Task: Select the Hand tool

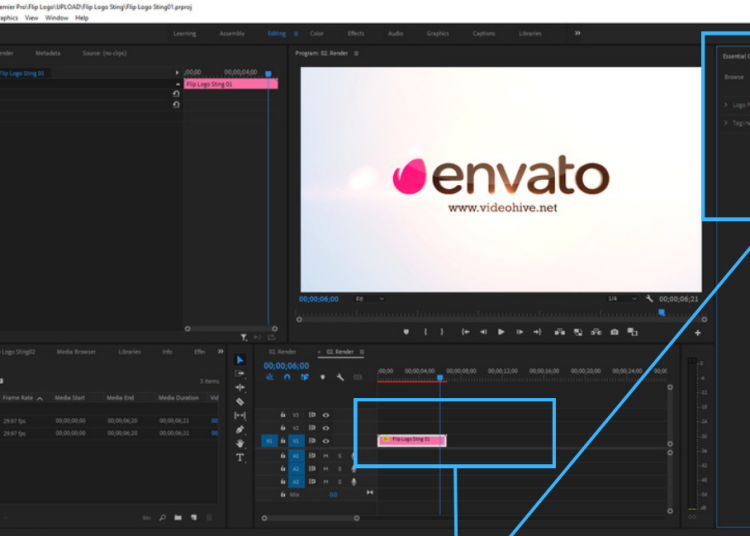Action: coord(240,443)
